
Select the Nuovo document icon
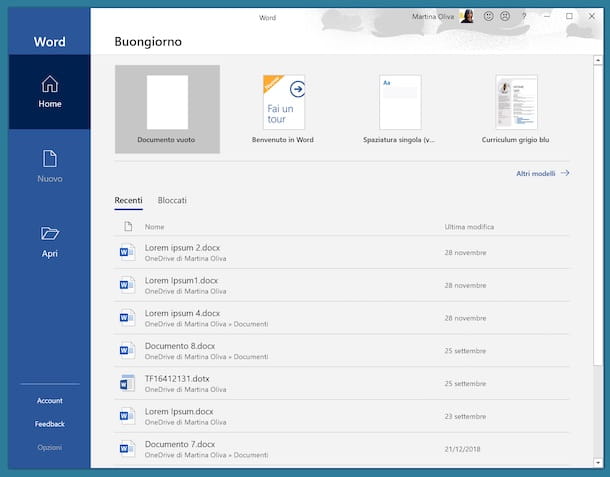point(49,159)
